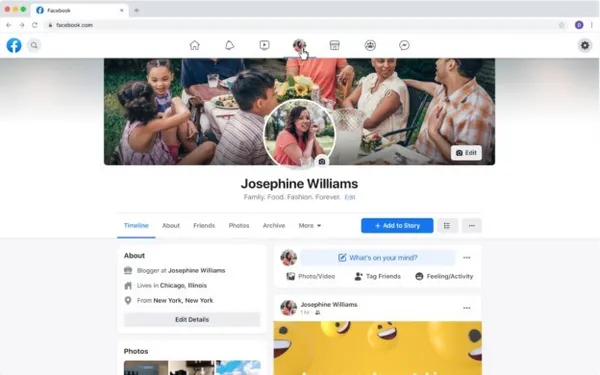Click Josephine Williams post author name

[x=329, y=305]
